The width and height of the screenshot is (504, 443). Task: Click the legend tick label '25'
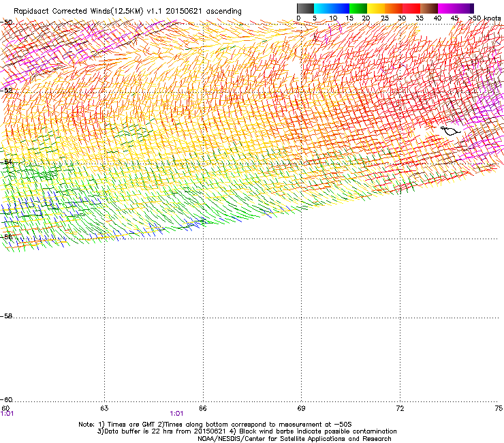(385, 18)
